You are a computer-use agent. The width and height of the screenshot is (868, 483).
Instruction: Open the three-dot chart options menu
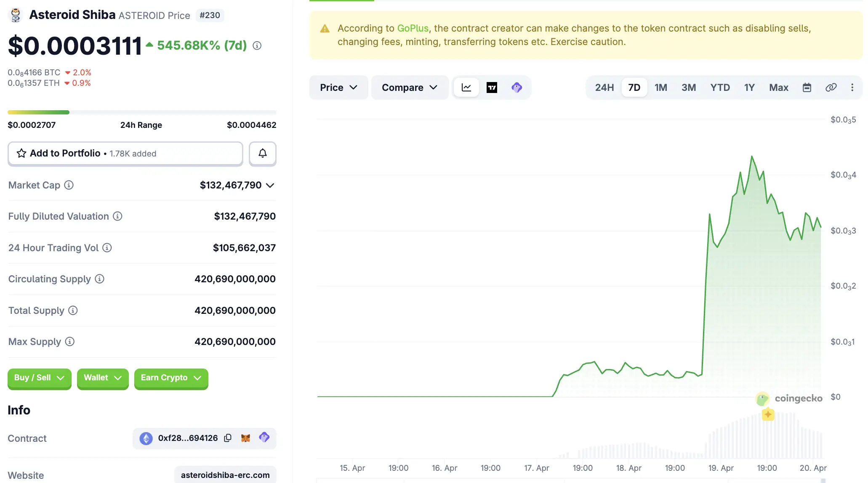coord(852,87)
